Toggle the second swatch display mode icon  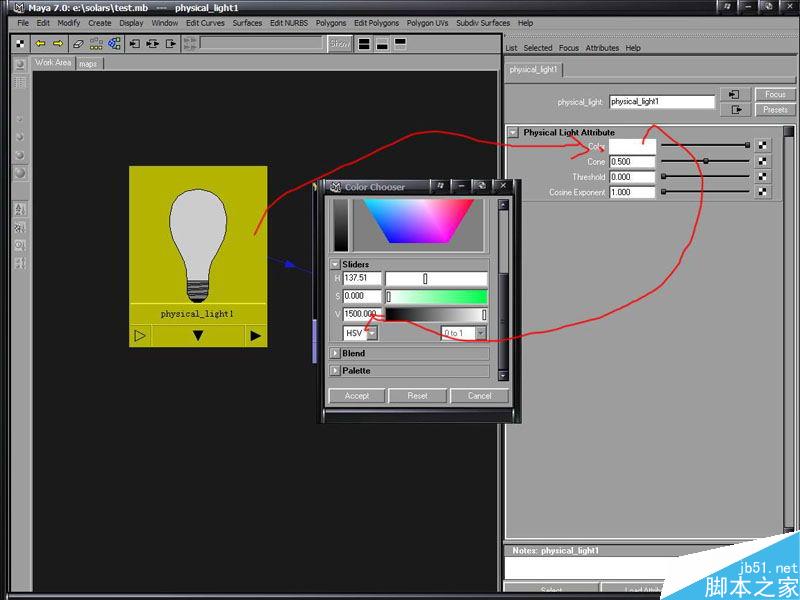[x=382, y=44]
